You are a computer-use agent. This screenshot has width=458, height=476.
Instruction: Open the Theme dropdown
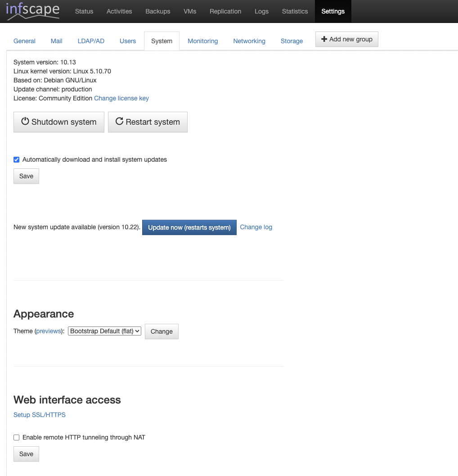pos(104,331)
